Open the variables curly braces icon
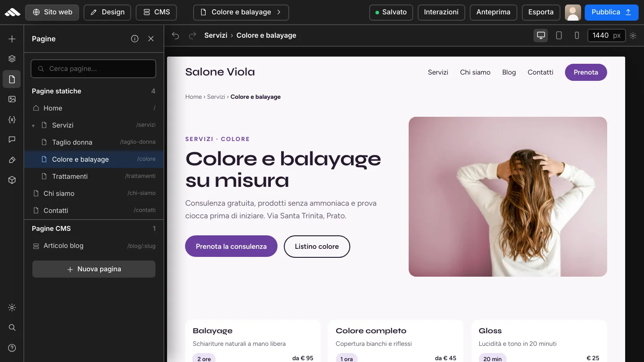 (12, 119)
